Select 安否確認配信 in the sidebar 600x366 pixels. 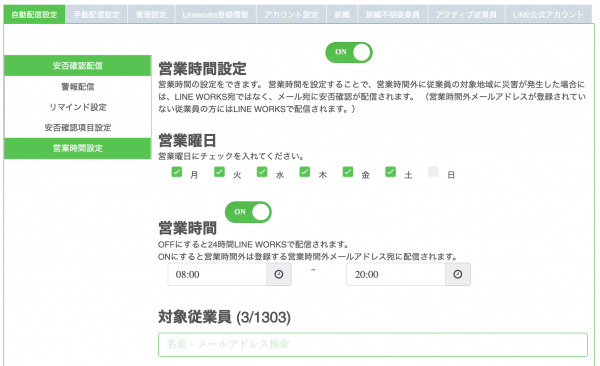click(78, 66)
